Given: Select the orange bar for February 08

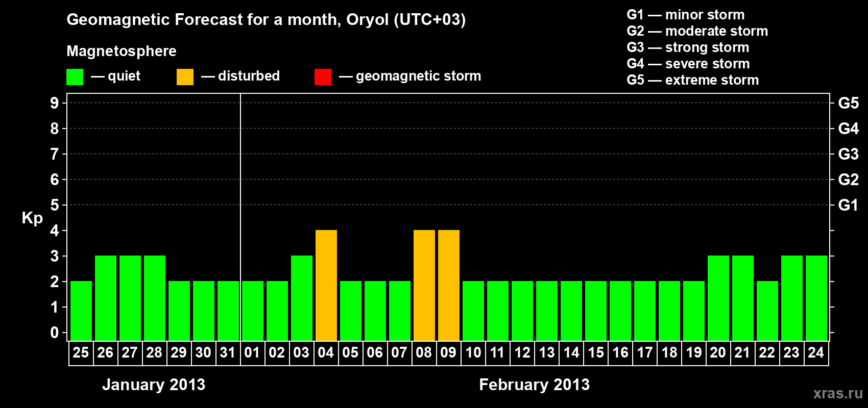Looking at the screenshot, I should [424, 286].
